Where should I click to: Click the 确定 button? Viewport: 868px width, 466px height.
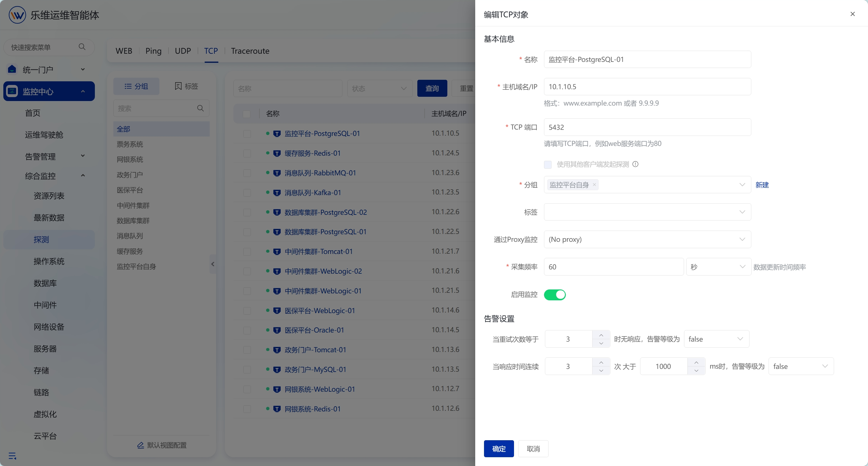[x=499, y=448]
